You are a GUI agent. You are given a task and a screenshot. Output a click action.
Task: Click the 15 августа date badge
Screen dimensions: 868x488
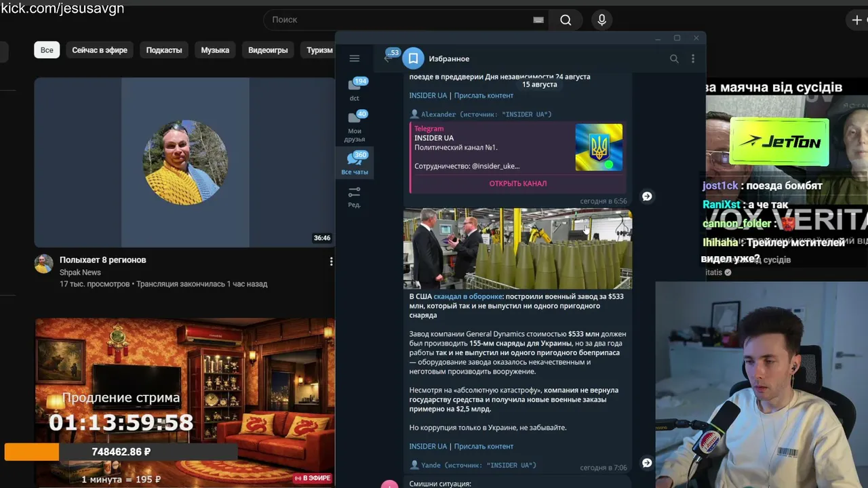pyautogui.click(x=540, y=85)
